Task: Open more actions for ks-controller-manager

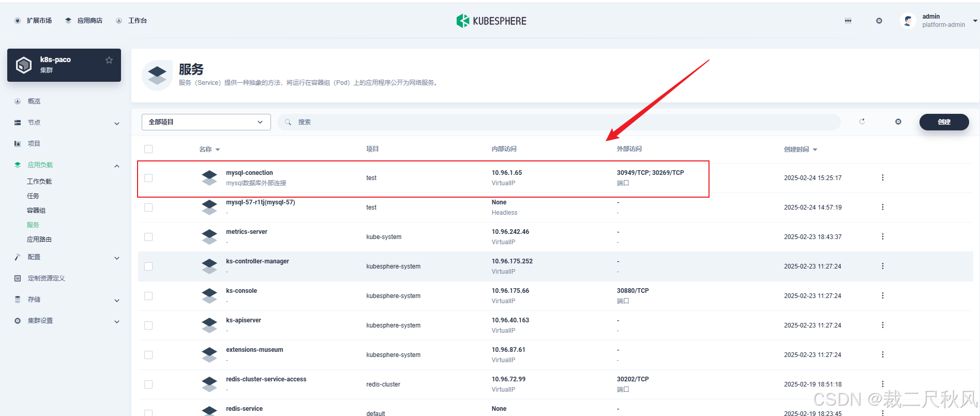Action: 882,266
